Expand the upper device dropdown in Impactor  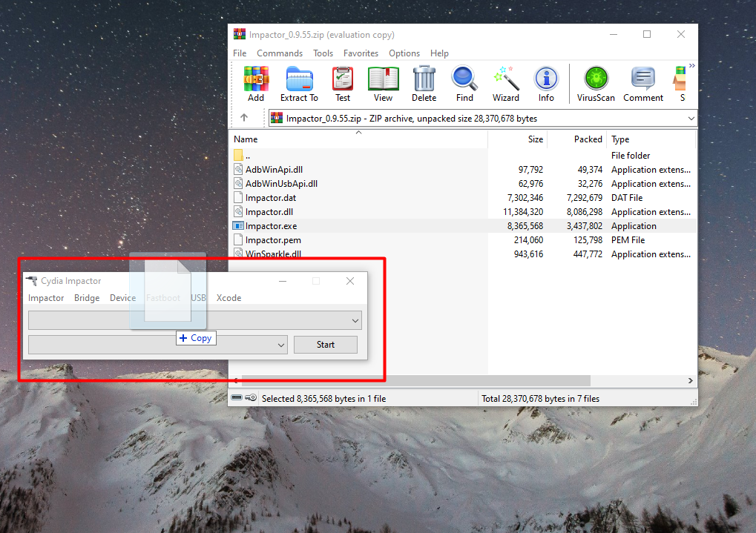point(355,320)
